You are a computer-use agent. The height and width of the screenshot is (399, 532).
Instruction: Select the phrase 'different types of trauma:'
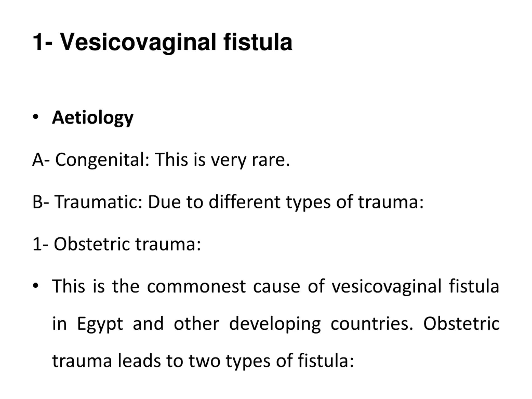[316, 202]
